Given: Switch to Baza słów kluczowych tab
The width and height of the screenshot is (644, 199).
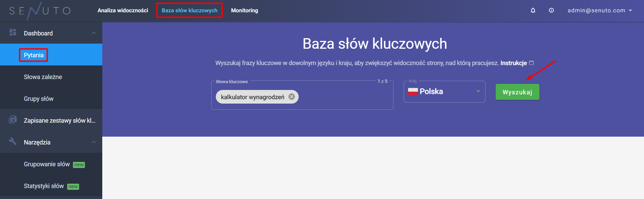Looking at the screenshot, I should click(x=190, y=11).
